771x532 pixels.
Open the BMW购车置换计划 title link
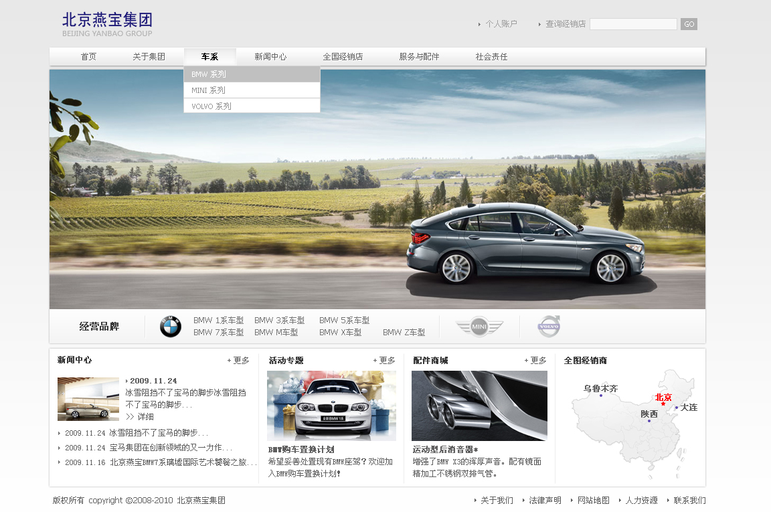(x=301, y=450)
